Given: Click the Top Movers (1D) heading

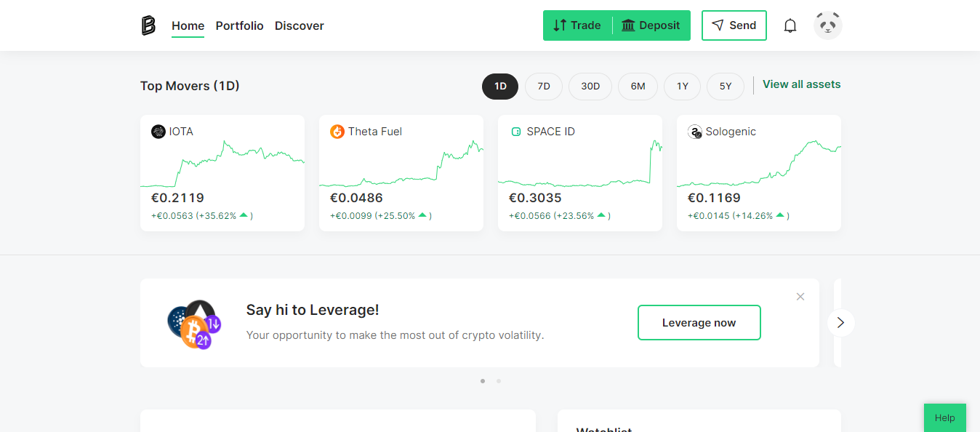Looking at the screenshot, I should tap(190, 86).
